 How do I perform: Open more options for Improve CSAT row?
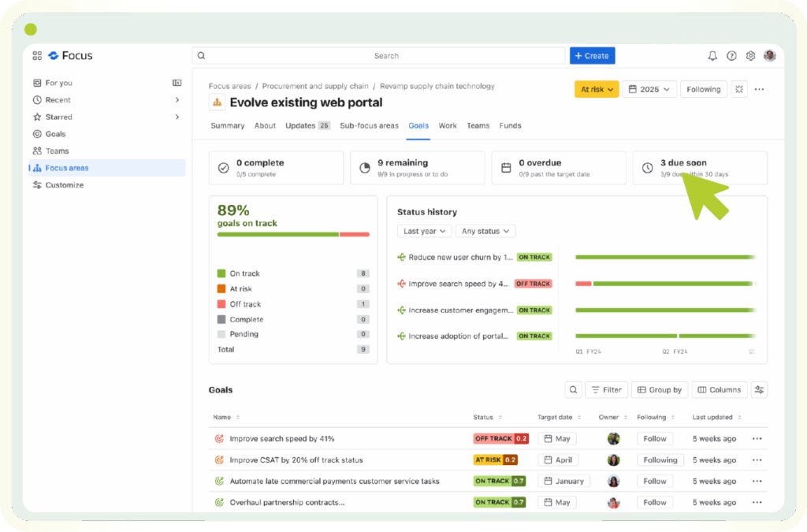click(757, 460)
